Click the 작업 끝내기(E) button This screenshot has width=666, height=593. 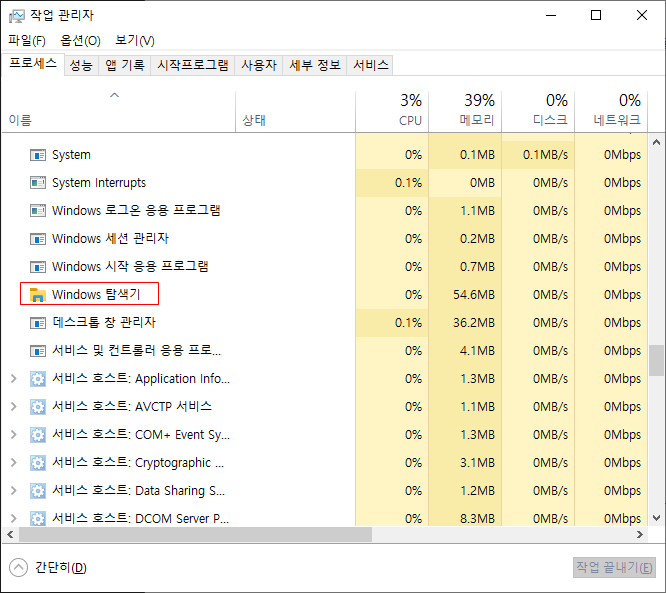click(614, 568)
